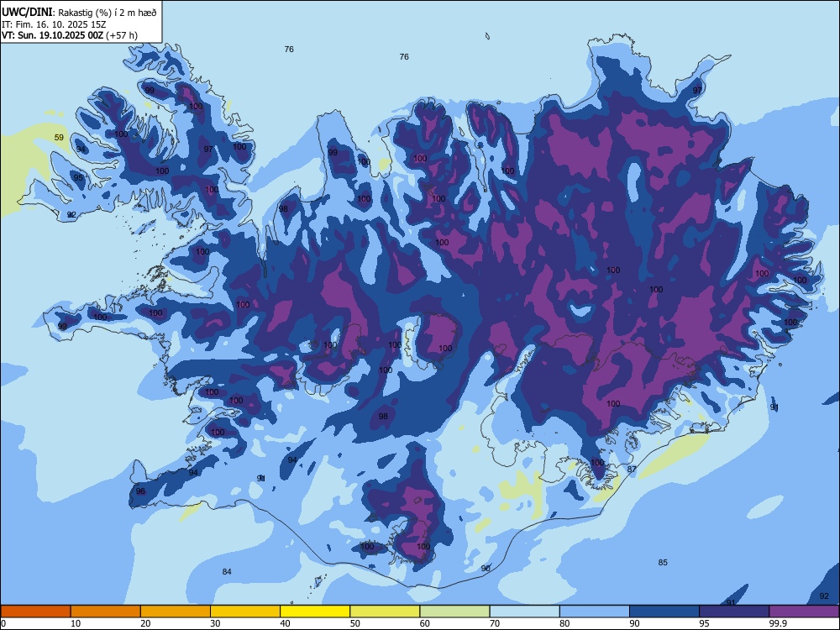Click the navy 95–99.9 legend swatch
The width and height of the screenshot is (840, 630).
click(x=734, y=612)
